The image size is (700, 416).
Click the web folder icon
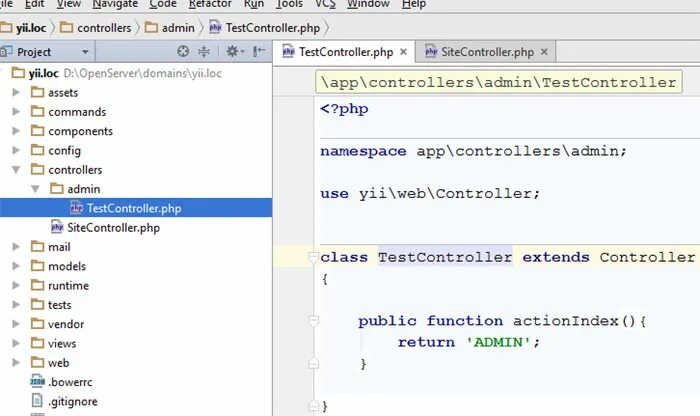pyautogui.click(x=38, y=362)
